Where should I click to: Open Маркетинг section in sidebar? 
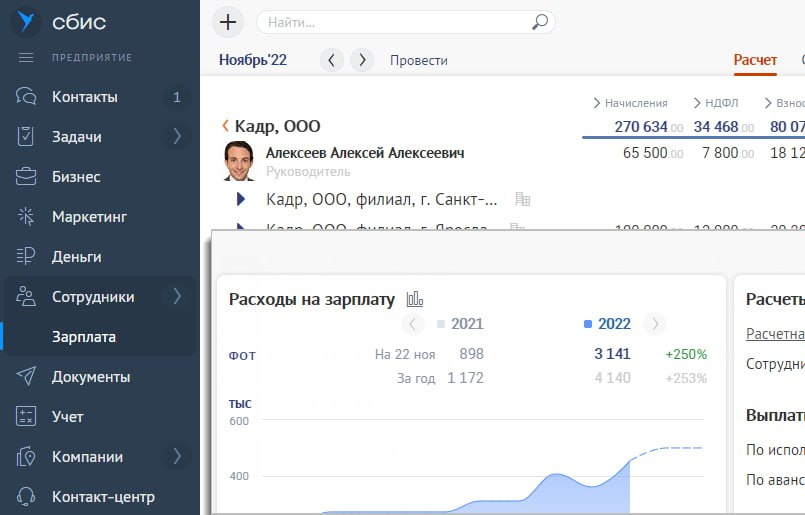89,217
